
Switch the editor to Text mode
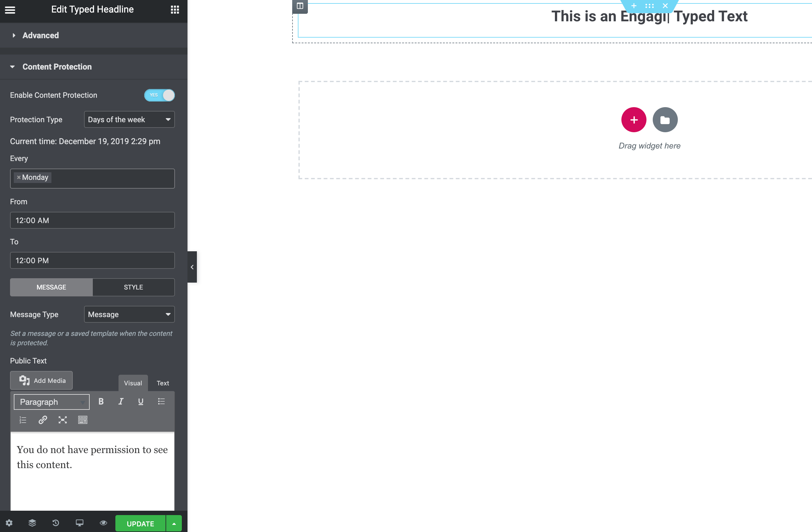pos(162,383)
